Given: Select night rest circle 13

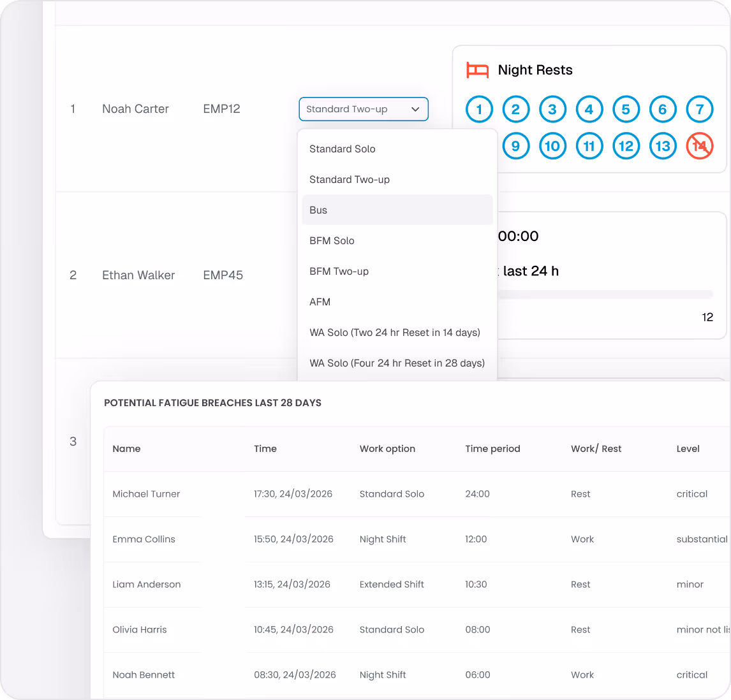Looking at the screenshot, I should (x=663, y=146).
